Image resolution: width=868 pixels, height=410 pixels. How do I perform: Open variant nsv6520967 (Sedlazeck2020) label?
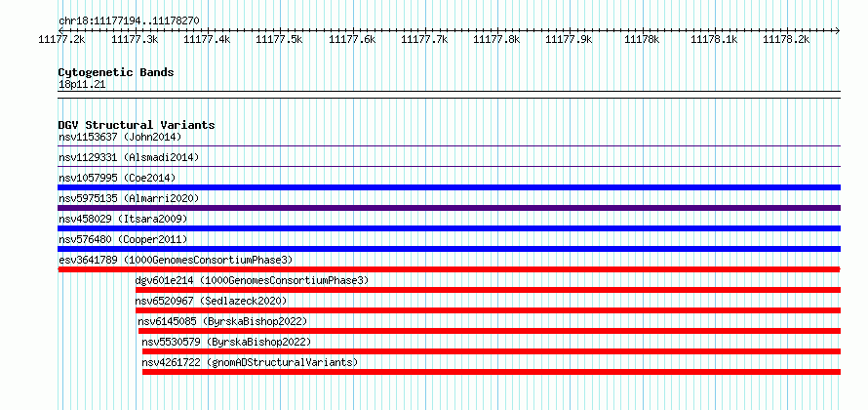[x=211, y=301]
